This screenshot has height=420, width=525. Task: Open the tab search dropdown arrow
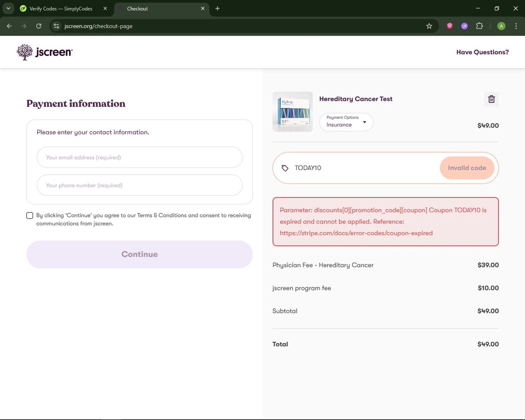8,8
